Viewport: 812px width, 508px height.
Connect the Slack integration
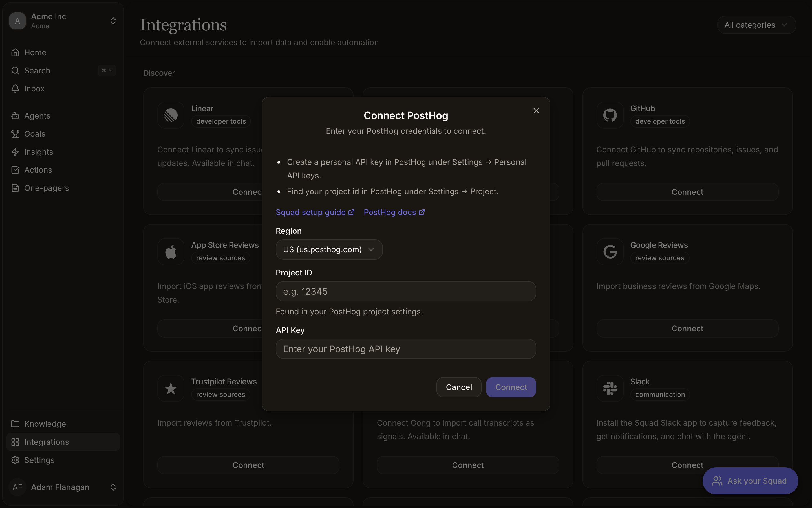coord(687,465)
